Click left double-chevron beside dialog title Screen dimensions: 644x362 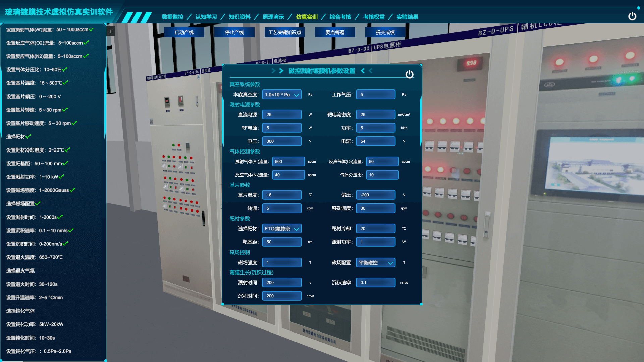coord(277,71)
